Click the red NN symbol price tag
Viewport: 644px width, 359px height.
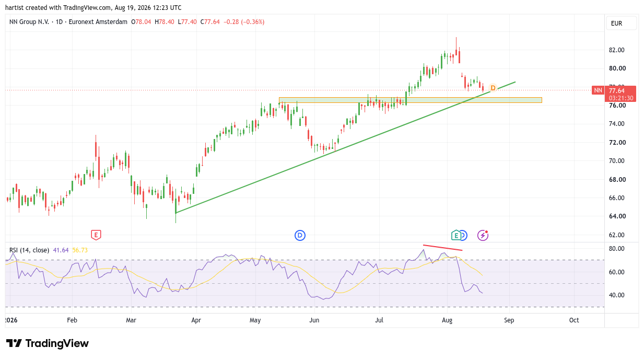coord(598,90)
